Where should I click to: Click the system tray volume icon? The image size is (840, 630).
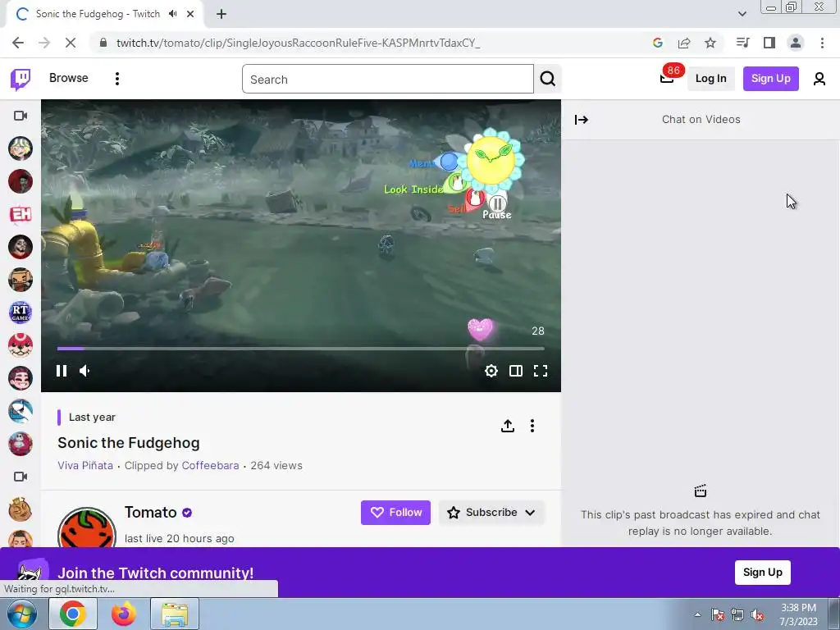(757, 614)
